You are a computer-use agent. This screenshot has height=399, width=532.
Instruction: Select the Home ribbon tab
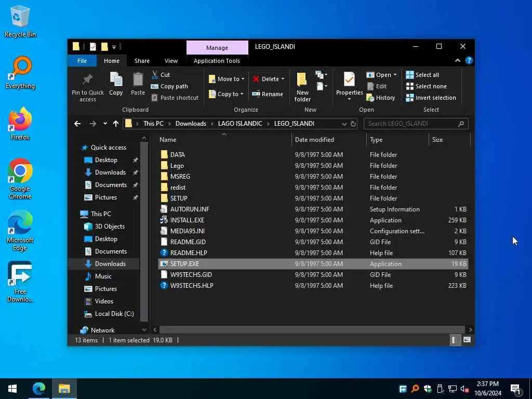112,61
